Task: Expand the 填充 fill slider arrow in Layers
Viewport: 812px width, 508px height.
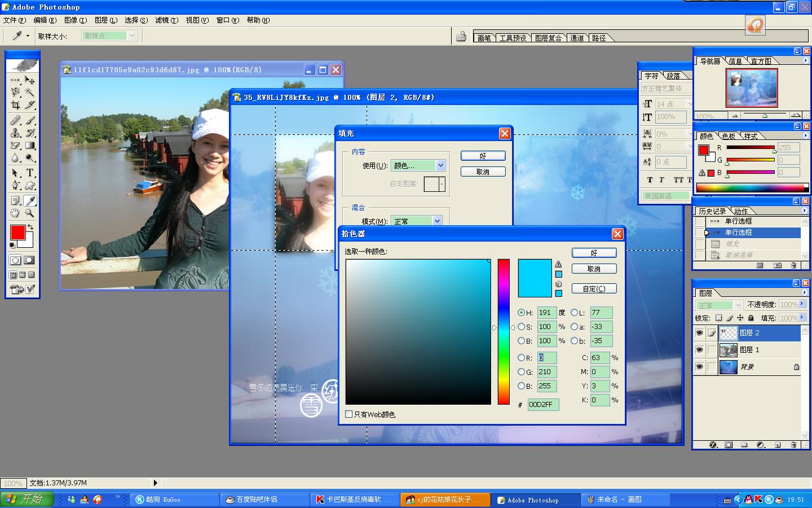Action: (x=802, y=318)
